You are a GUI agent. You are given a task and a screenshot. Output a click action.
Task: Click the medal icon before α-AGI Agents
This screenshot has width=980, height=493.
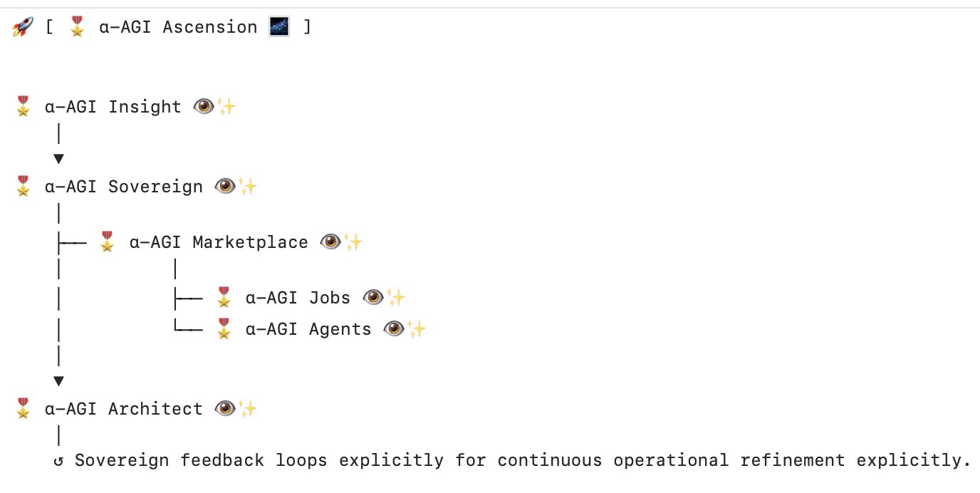(224, 329)
